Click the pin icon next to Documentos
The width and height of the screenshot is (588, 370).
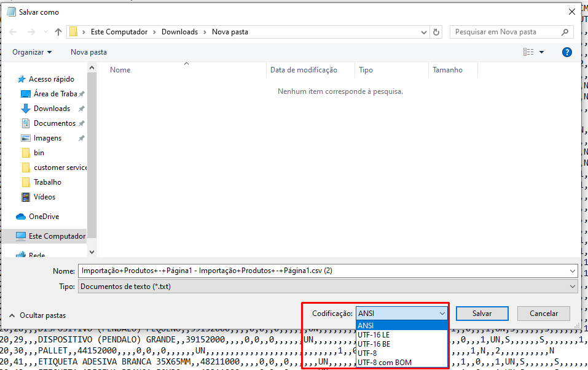tap(81, 123)
